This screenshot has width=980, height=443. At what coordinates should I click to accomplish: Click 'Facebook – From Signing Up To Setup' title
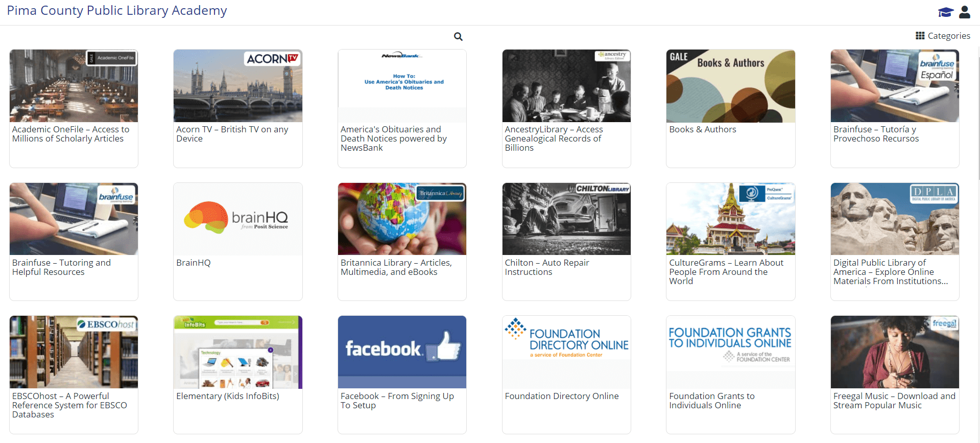(397, 401)
